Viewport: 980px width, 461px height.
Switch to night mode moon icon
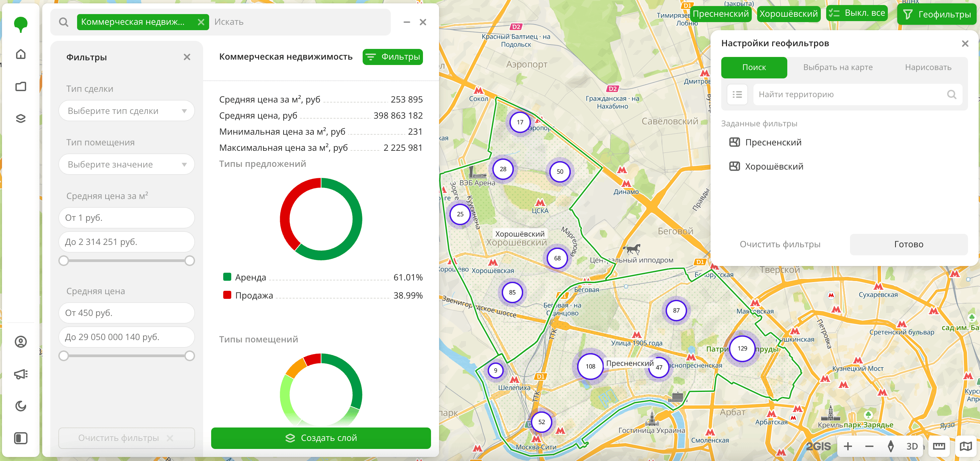(x=21, y=406)
